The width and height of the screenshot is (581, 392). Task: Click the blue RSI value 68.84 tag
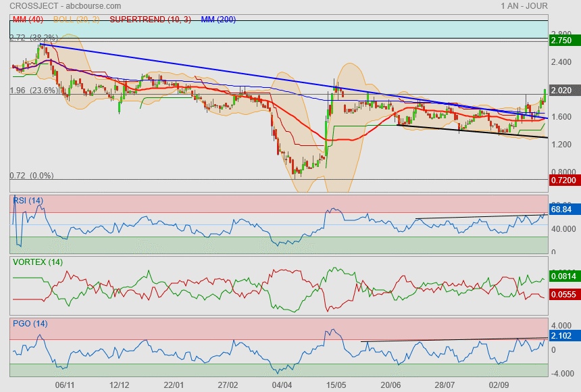pos(562,210)
